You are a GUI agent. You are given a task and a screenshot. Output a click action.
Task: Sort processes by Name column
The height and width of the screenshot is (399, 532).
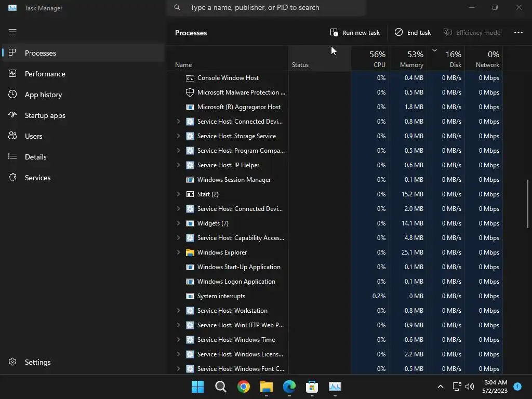click(x=228, y=58)
